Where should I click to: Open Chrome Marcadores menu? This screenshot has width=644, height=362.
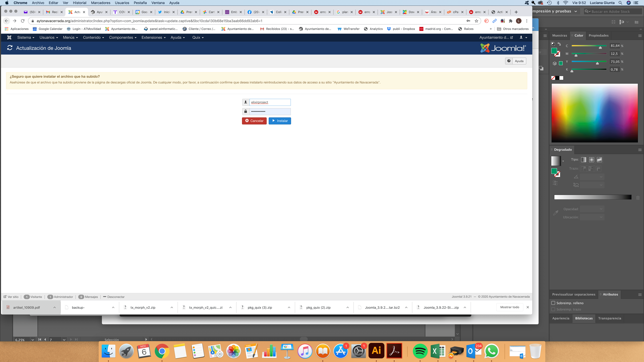click(x=100, y=3)
